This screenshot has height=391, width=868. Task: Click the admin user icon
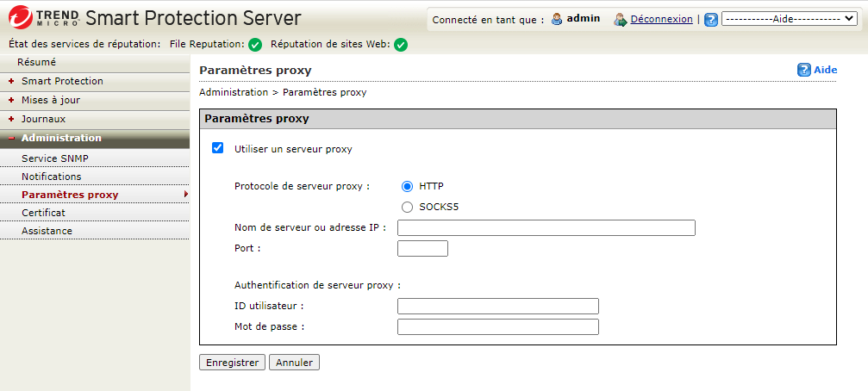pyautogui.click(x=557, y=19)
